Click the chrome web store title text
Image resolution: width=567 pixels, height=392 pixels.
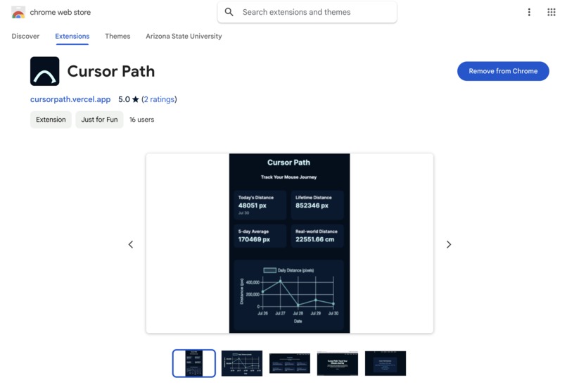click(x=60, y=12)
